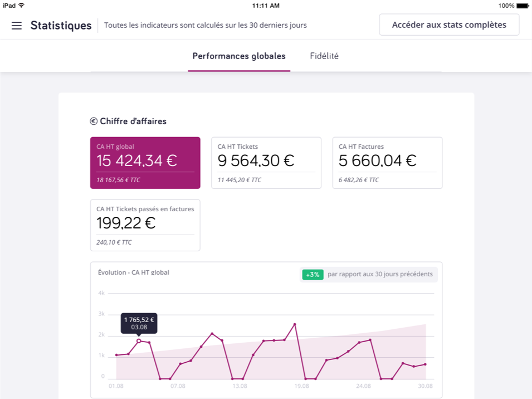This screenshot has height=399, width=532.
Task: Select the Performances globales tab
Action: (238, 56)
